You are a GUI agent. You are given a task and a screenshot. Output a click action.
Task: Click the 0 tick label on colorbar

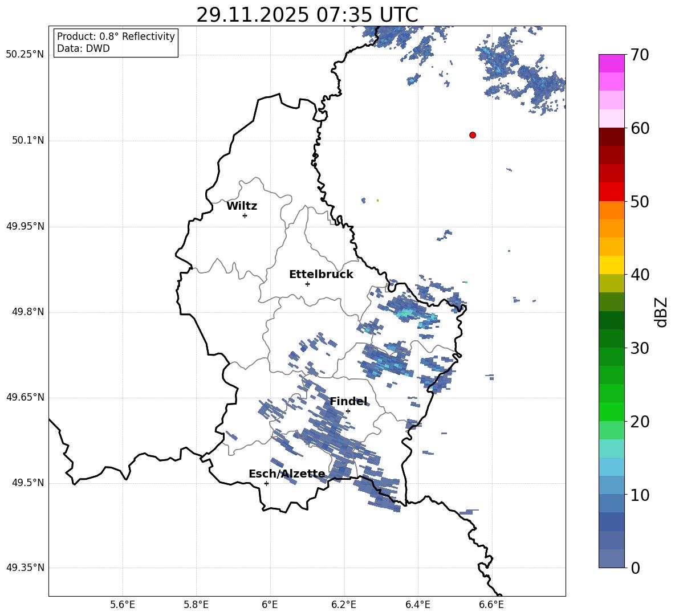tap(635, 568)
